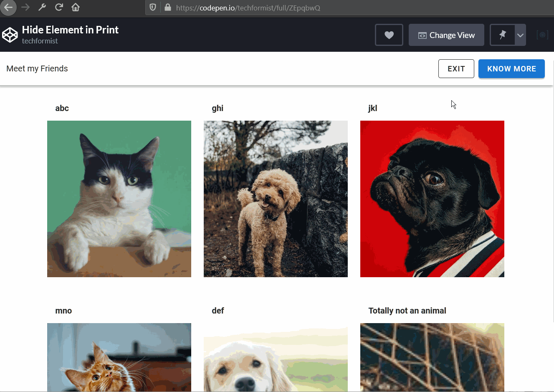554x392 pixels.
Task: Click the KNOW MORE button
Action: (511, 68)
